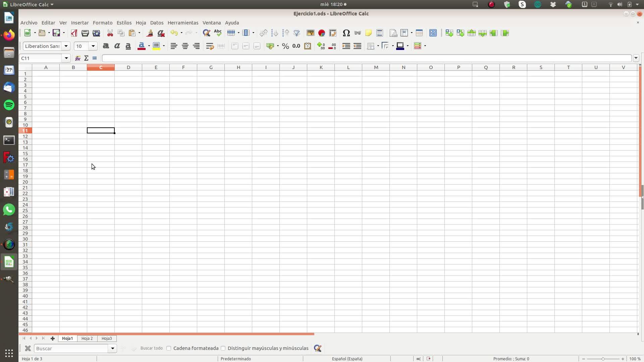Image resolution: width=644 pixels, height=362 pixels.
Task: Toggle Distinguir mayúsculas y minúsculas checkbox
Action: click(223, 348)
